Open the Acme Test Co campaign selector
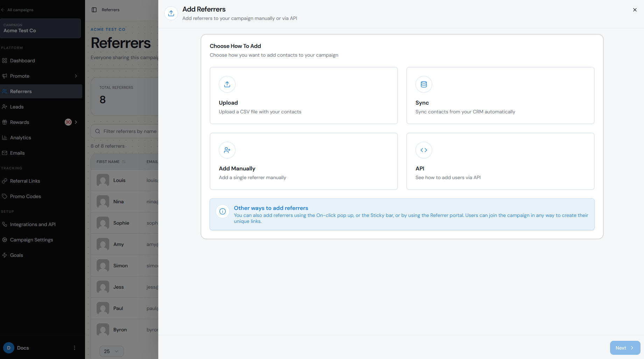This screenshot has width=644, height=359. (40, 28)
